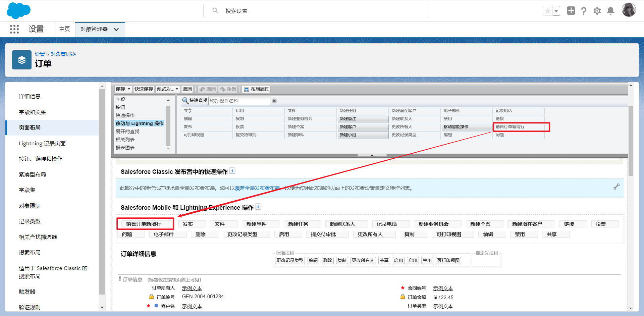Open the App Launcher grid icon
The image size is (644, 316).
coord(14,29)
